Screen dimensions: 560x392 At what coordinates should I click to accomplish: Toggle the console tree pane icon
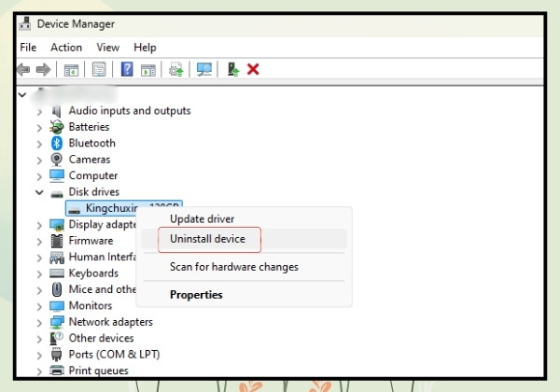[71, 70]
